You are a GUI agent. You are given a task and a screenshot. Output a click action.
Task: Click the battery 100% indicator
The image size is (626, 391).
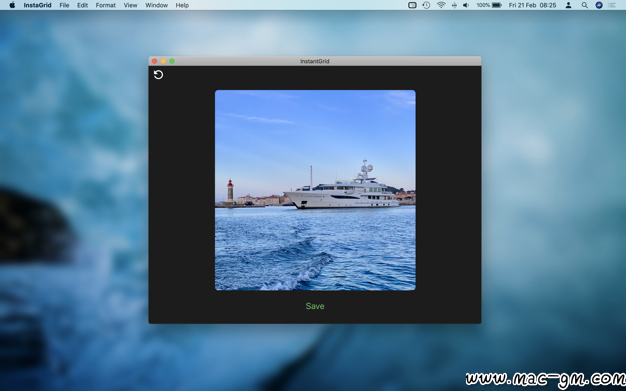[489, 5]
